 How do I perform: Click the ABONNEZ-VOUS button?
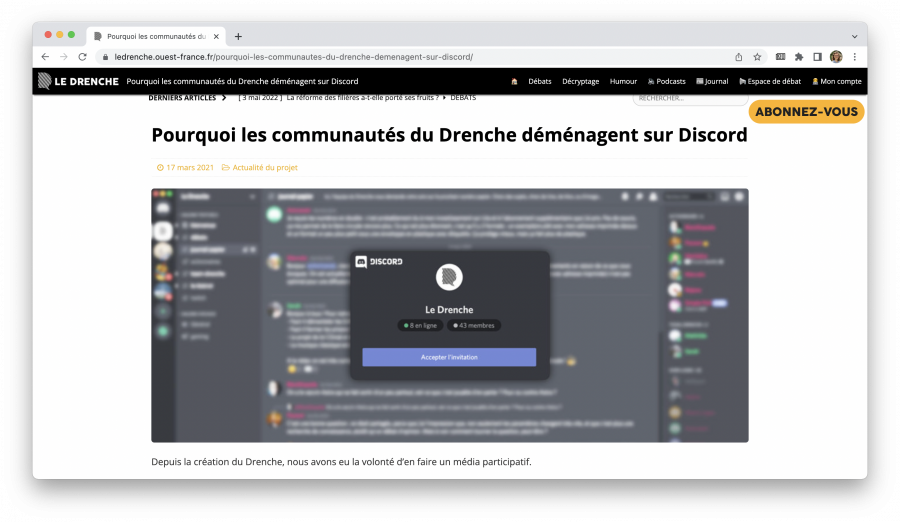(x=806, y=112)
